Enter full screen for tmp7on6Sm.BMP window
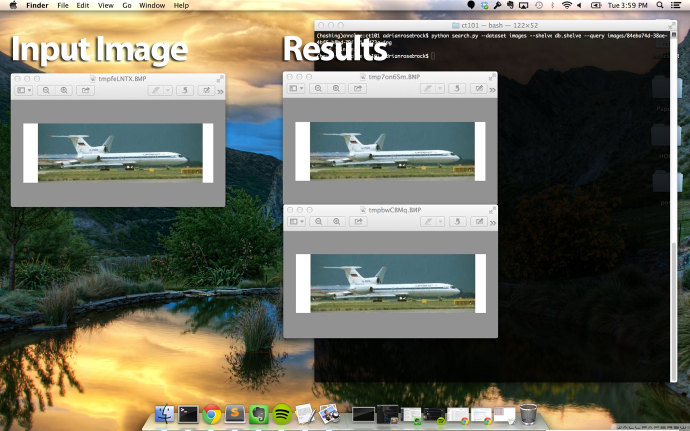This screenshot has height=431, width=690. point(492,77)
